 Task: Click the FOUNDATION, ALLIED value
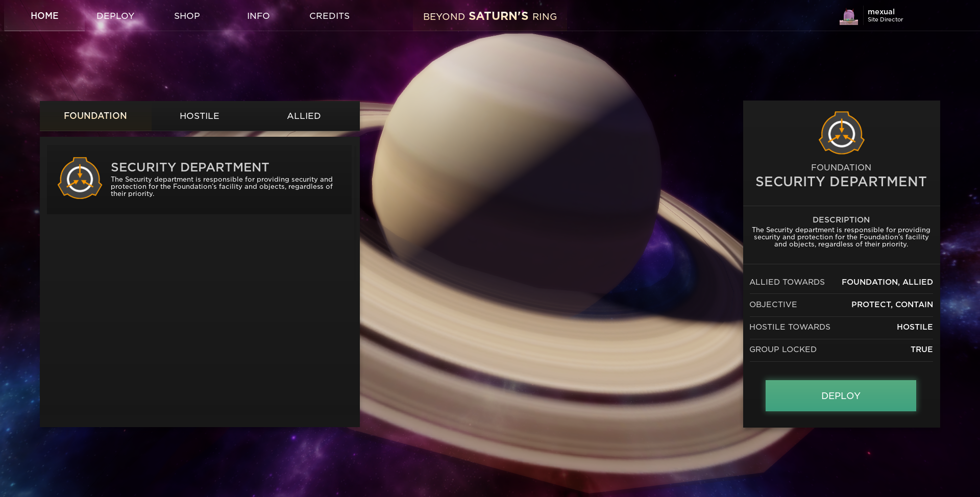coord(887,282)
